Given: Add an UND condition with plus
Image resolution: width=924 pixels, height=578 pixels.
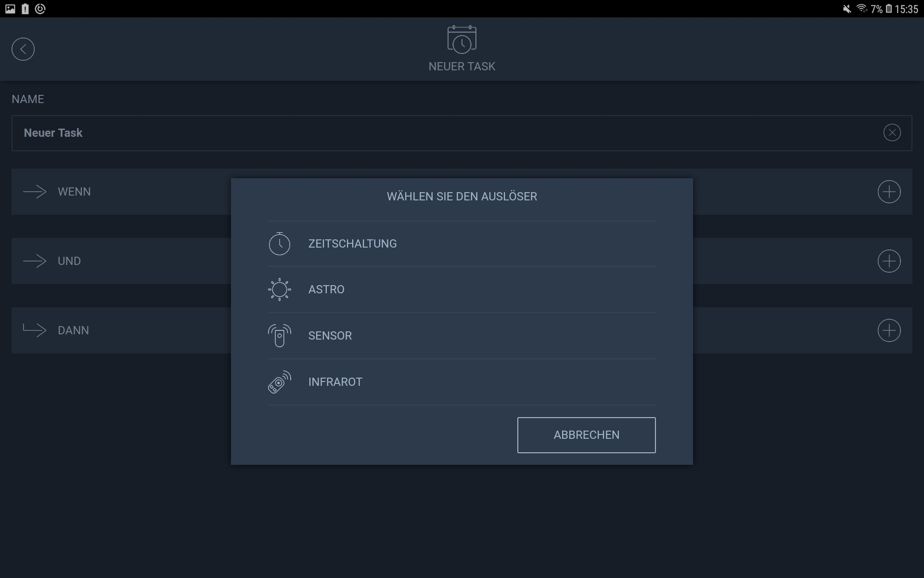Looking at the screenshot, I should coord(889,261).
